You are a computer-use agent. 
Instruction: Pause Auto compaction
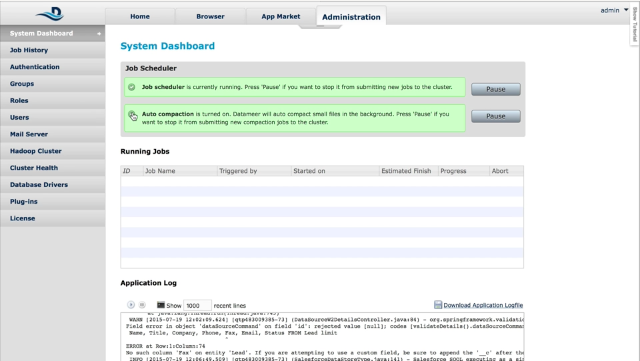click(496, 116)
